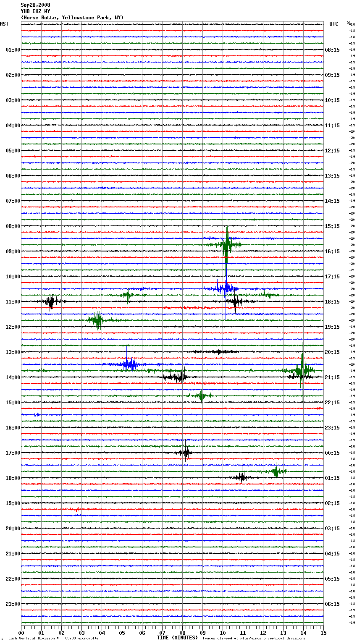Click the tallest green event spike above the 09:00 MST line
Viewport: 357px width, 644px height.
(x=227, y=245)
